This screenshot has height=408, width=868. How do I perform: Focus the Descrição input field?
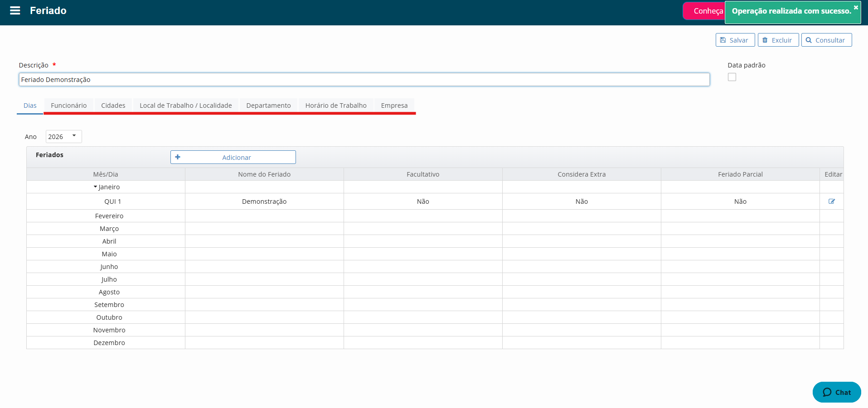[x=364, y=80]
